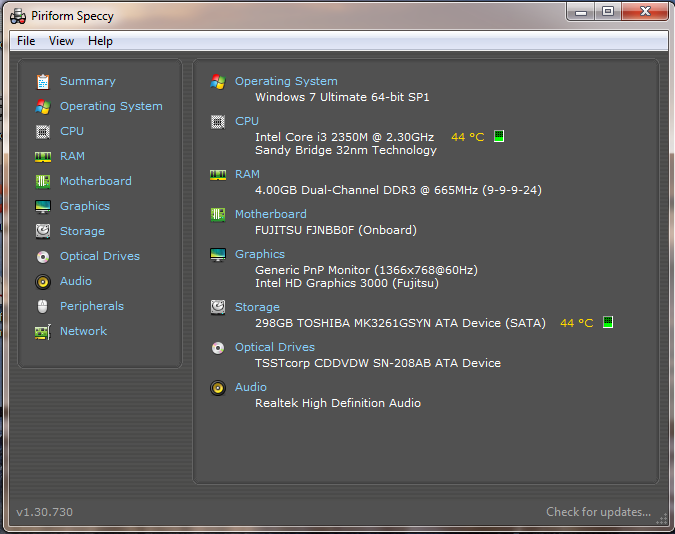Click the Graphics heading link in summary

(260, 255)
